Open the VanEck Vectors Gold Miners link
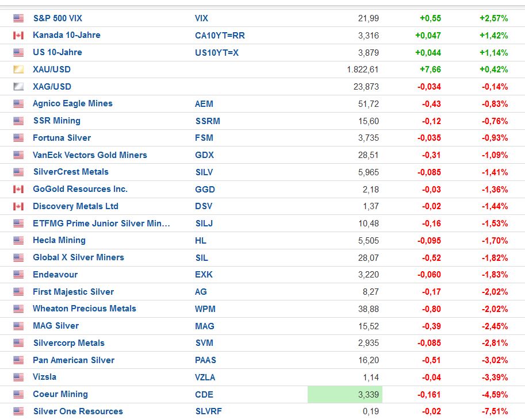525x420 pixels. tap(90, 155)
